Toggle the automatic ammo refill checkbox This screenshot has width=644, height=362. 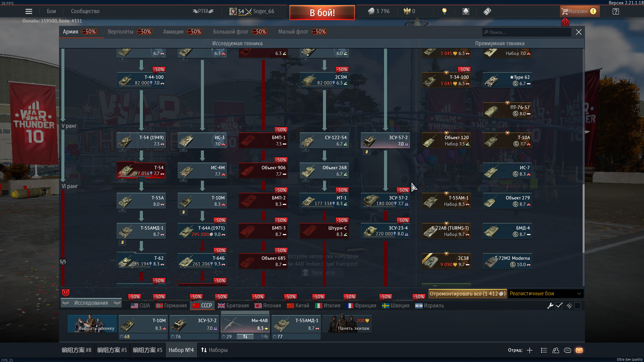578,306
